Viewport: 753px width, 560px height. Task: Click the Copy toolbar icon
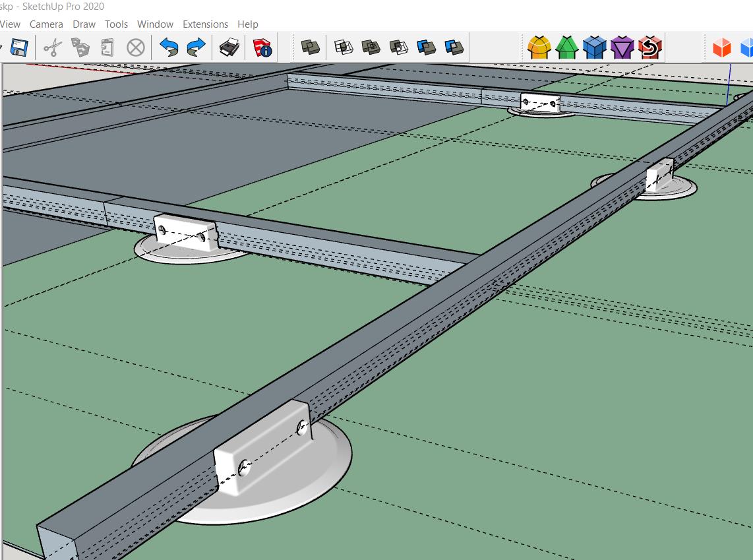[x=80, y=47]
